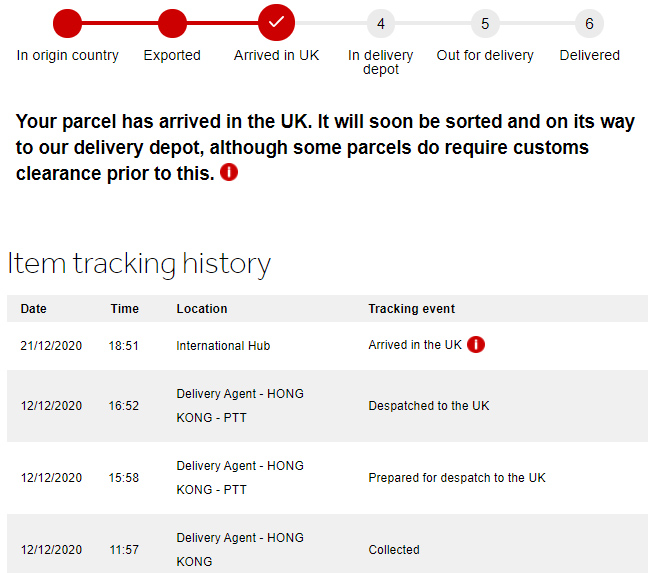Image resolution: width=648 pixels, height=573 pixels.
Task: Click the Exported step red circle
Action: (172, 22)
